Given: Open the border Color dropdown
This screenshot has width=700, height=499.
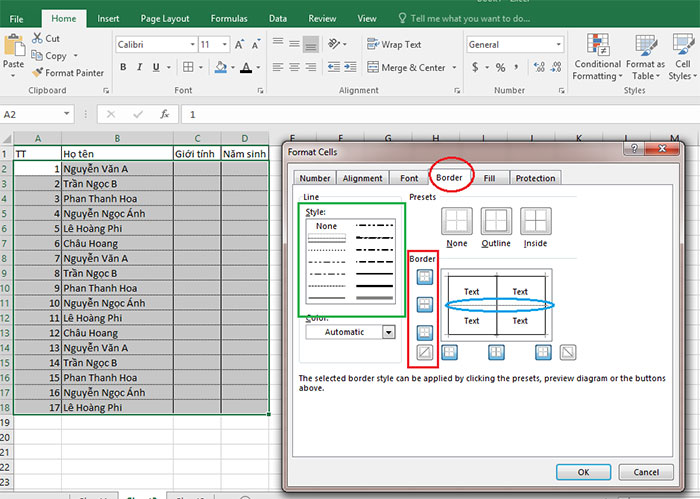Looking at the screenshot, I should click(388, 332).
